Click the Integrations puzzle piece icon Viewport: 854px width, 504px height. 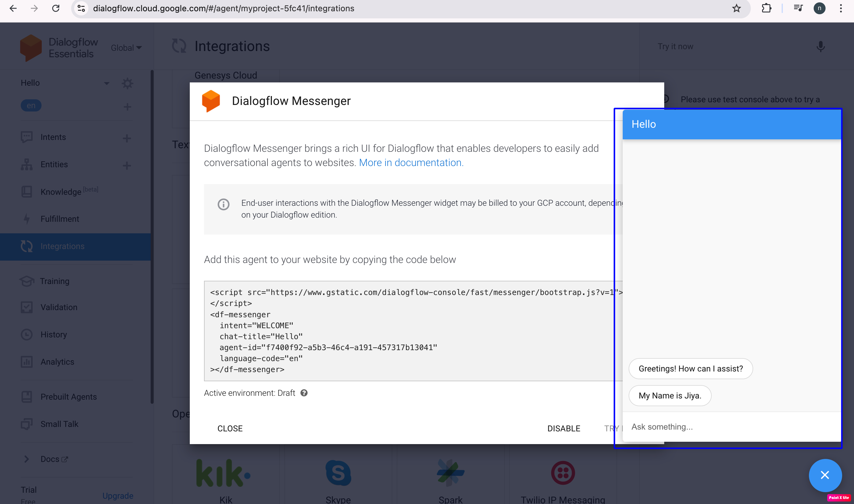tap(26, 246)
